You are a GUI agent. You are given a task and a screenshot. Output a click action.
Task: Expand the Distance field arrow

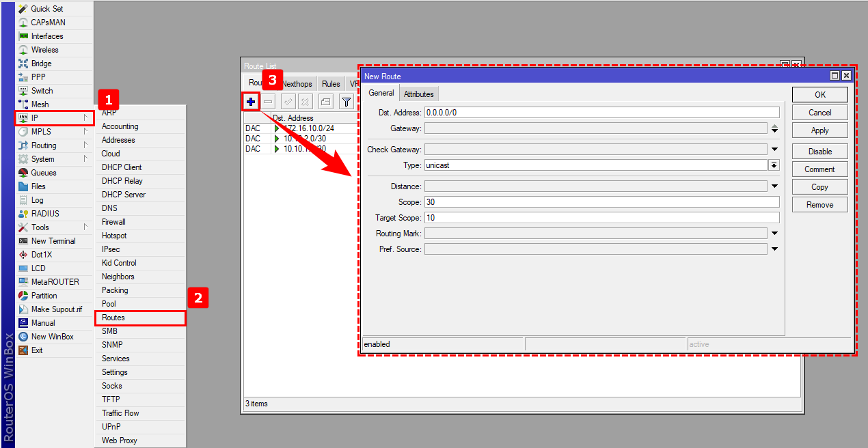pos(774,186)
